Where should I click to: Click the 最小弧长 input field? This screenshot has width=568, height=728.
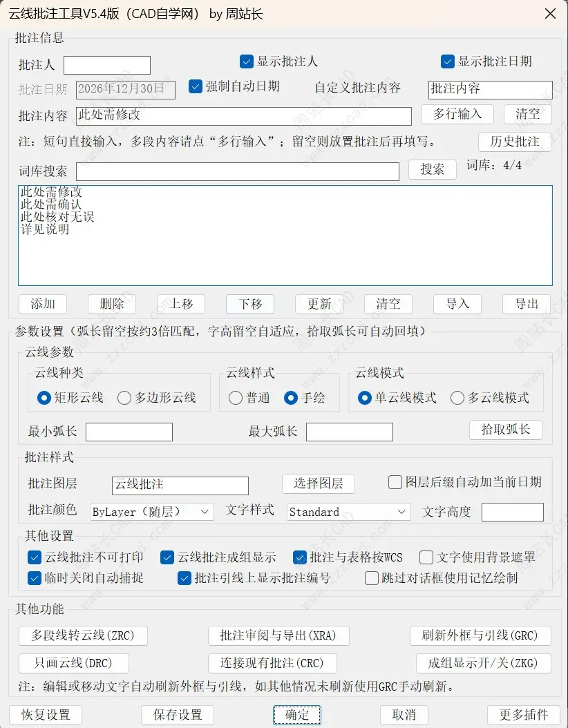click(129, 432)
